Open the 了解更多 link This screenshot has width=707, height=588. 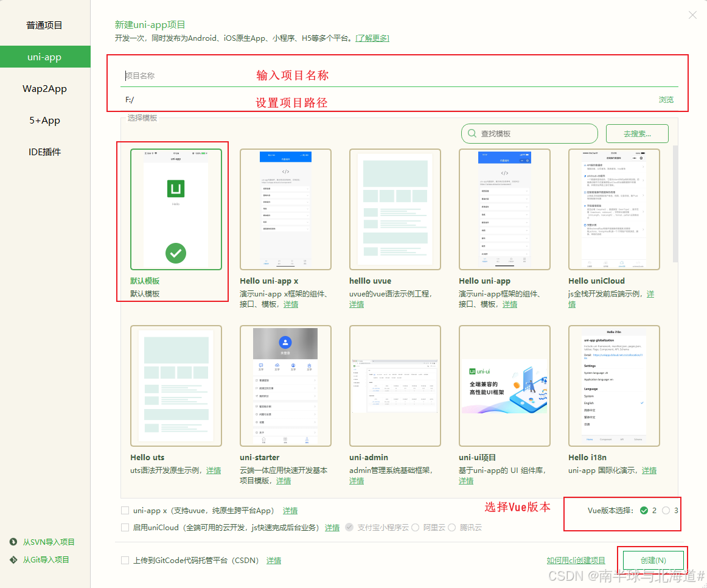[x=372, y=38]
